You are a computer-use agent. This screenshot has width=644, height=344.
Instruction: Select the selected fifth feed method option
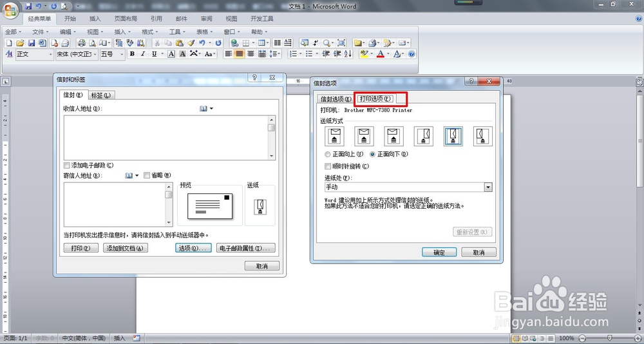coord(453,136)
